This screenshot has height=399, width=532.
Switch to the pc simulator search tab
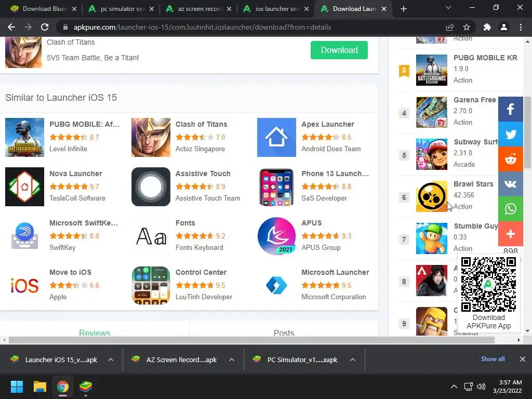121,9
